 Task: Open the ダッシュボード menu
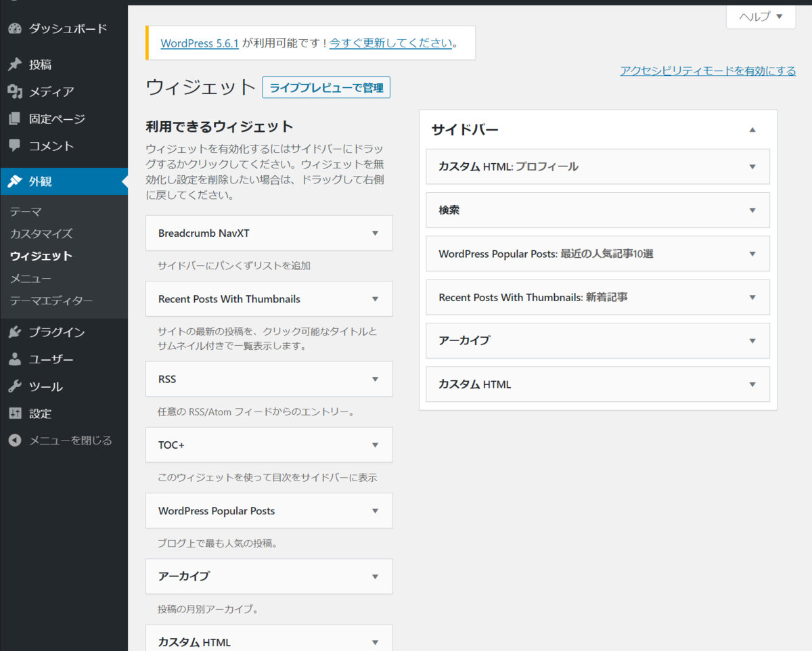tap(64, 28)
